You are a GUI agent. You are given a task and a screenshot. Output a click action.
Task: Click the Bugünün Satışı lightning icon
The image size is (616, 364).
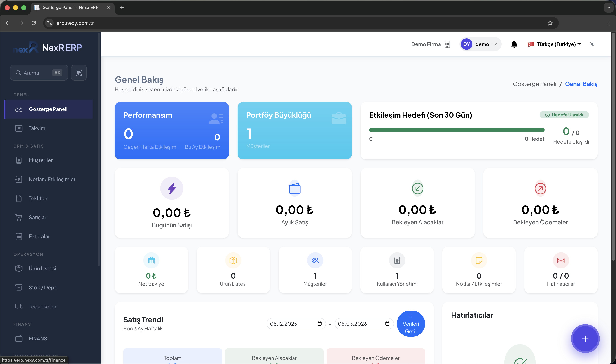click(172, 188)
